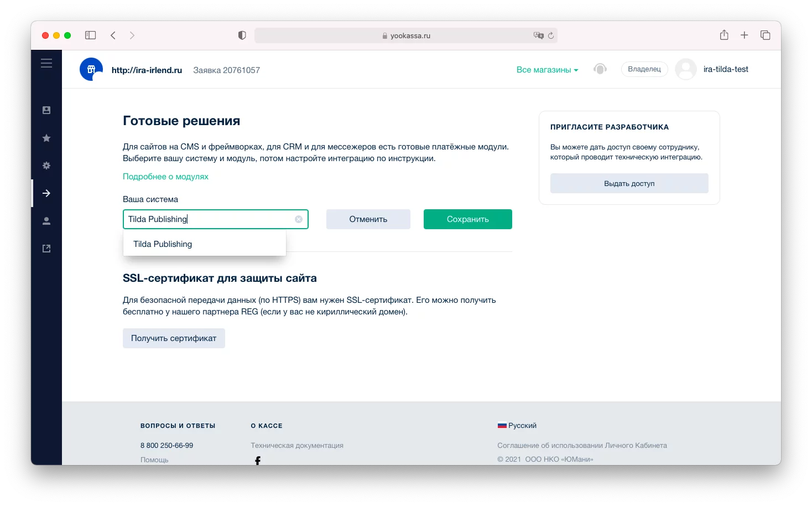The height and width of the screenshot is (506, 812).
Task: Switch language via Русский link
Action: [x=522, y=426]
